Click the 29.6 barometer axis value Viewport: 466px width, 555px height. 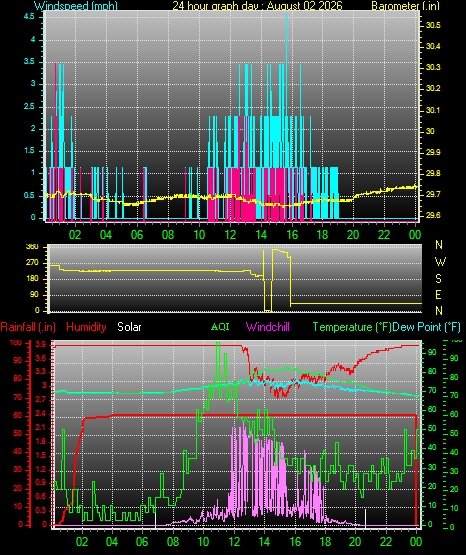pos(433,215)
